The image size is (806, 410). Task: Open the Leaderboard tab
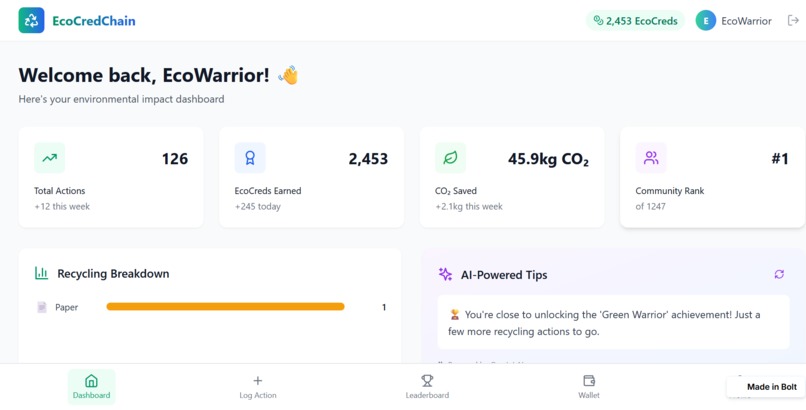coord(427,387)
